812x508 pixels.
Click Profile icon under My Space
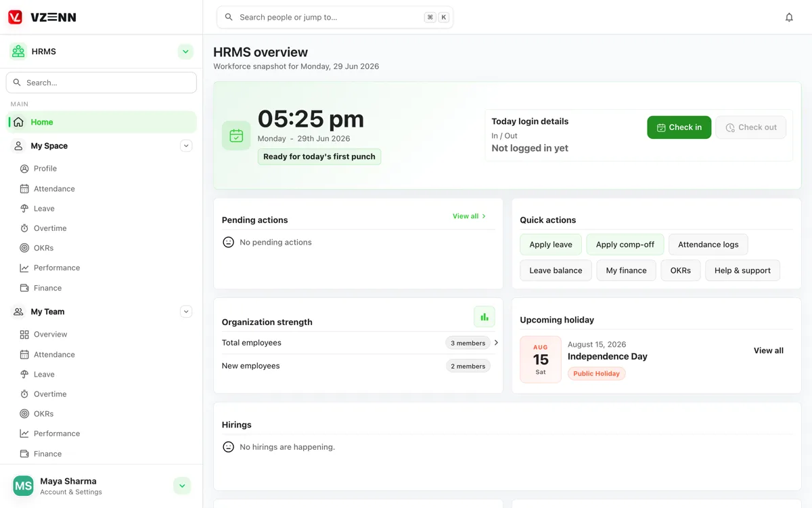click(x=24, y=169)
